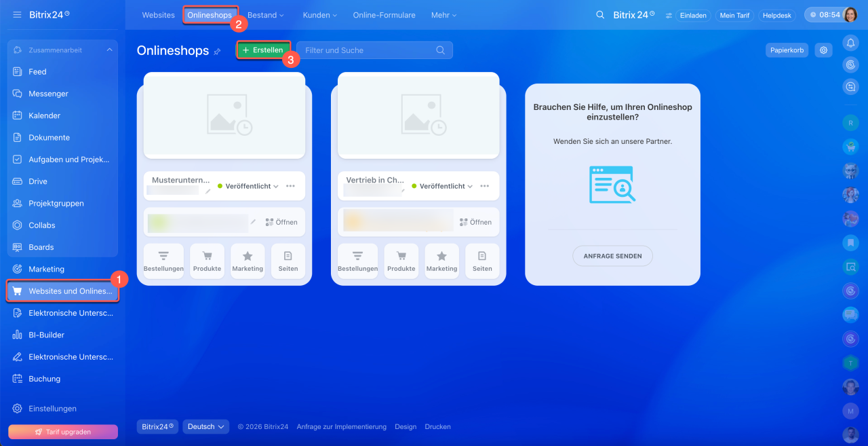Viewport: 868px width, 446px height.
Task: Open preview thumbnail of Musterunternehmen shop
Action: 224,114
